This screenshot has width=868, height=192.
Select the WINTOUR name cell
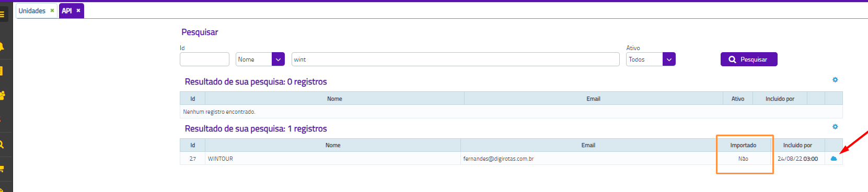(333, 159)
